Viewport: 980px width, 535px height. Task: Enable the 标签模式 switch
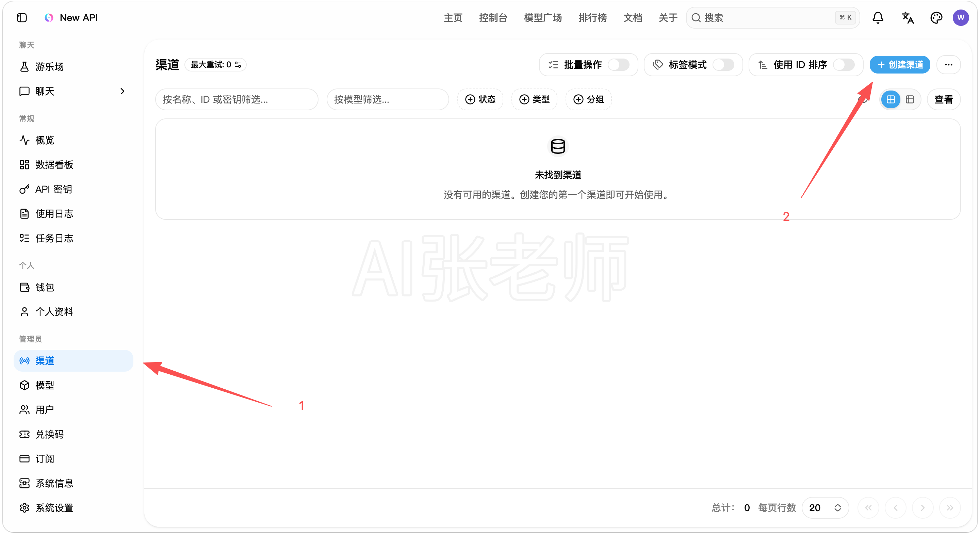723,65
